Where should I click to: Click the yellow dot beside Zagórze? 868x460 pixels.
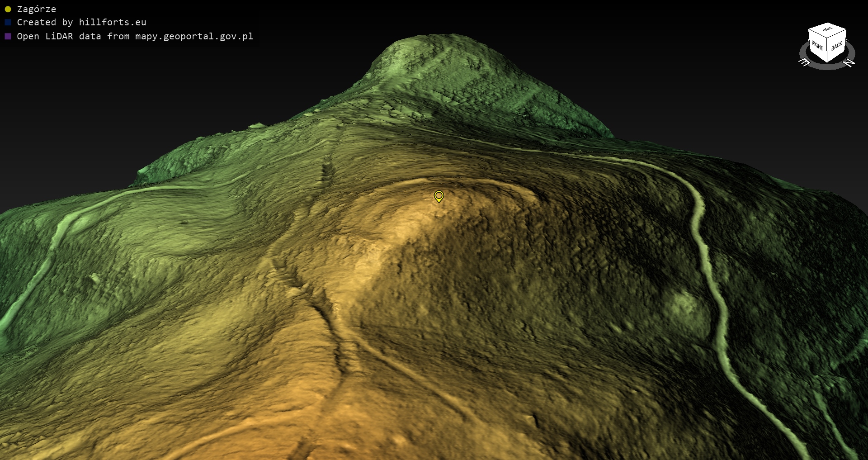pyautogui.click(x=8, y=9)
